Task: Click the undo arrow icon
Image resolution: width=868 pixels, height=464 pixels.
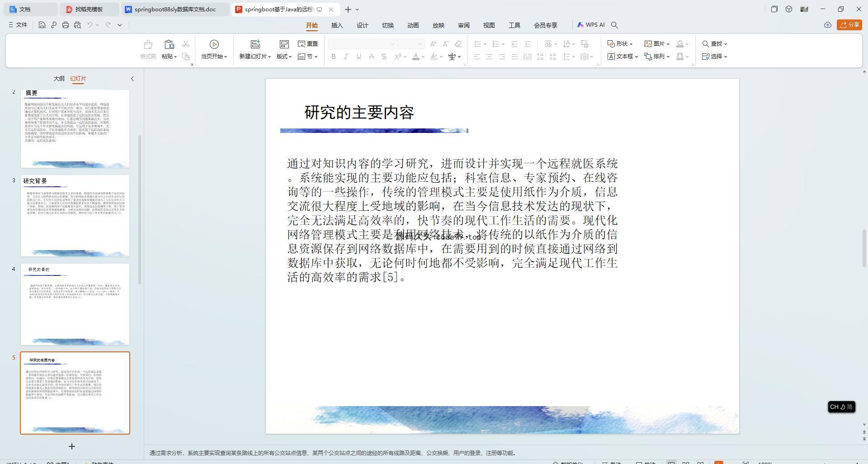Action: [x=90, y=25]
